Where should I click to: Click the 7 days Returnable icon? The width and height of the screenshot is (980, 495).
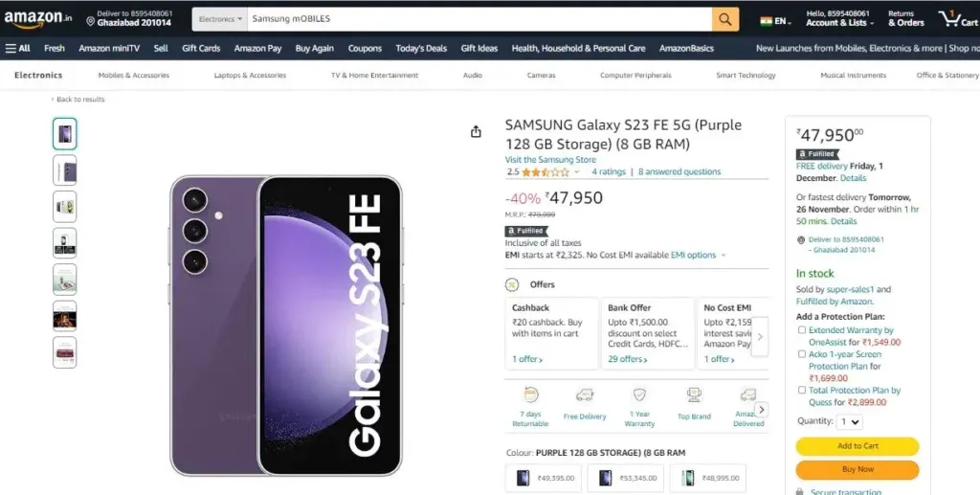(x=530, y=395)
